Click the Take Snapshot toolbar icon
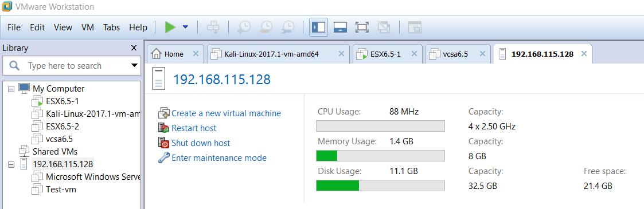Viewport: 644px width, 209px height. [x=244, y=27]
